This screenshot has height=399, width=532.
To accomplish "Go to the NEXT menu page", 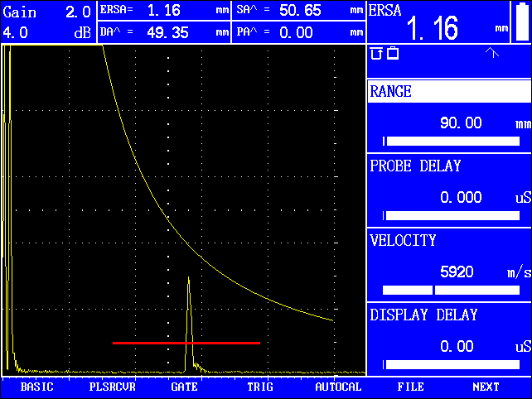I will click(x=486, y=387).
